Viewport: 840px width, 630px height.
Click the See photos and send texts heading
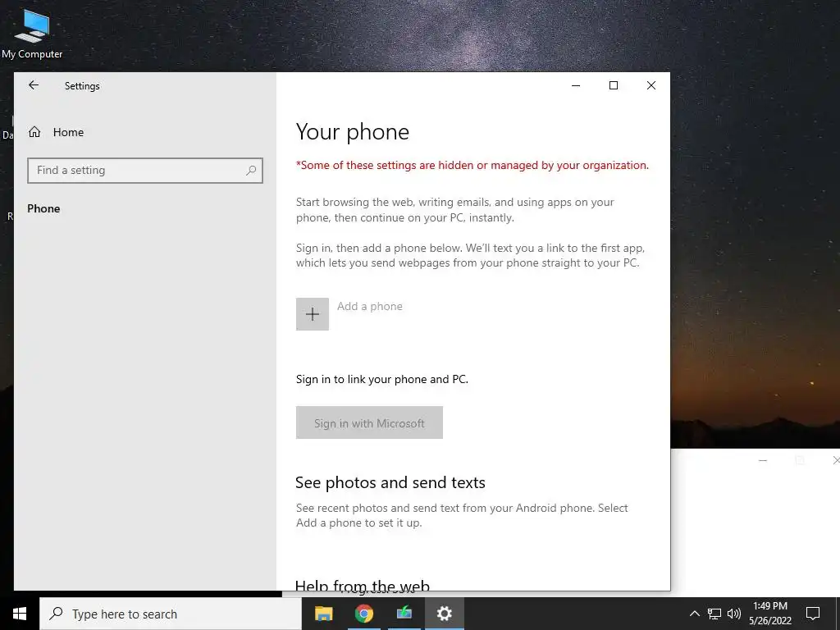(x=390, y=482)
